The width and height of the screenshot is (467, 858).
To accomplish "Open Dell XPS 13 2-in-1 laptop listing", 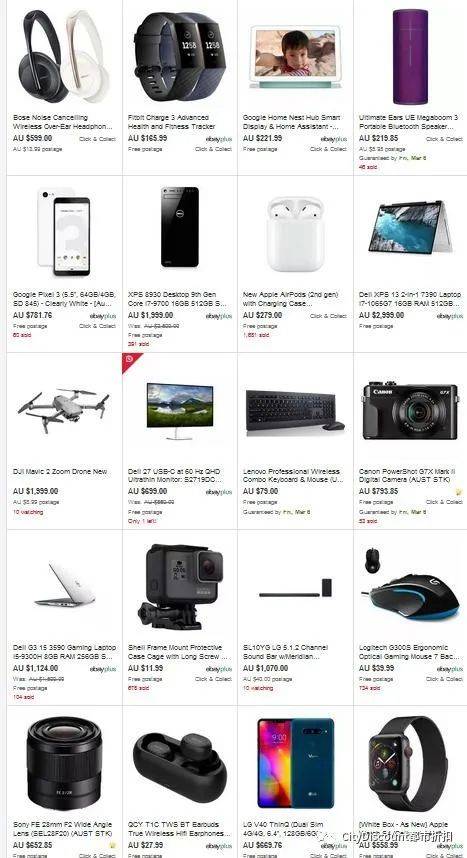I will tap(410, 299).
